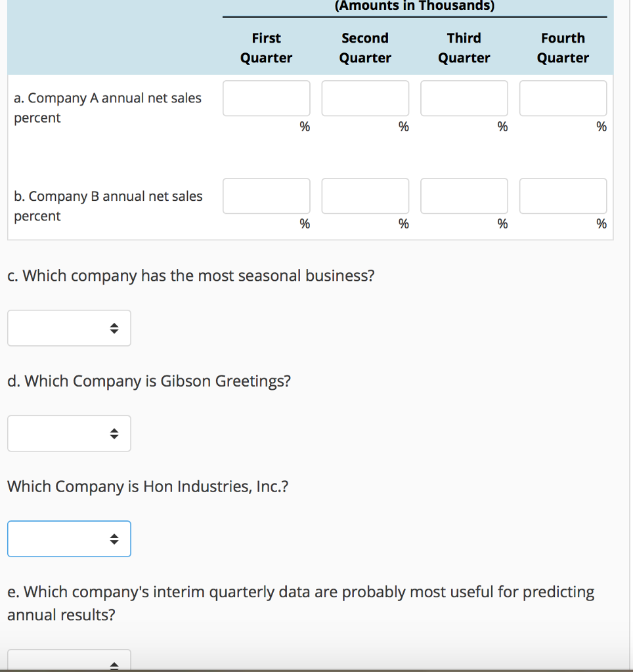Click the arrow icon in the Gibson Greetings selector
633x672 pixels.
pyautogui.click(x=114, y=433)
